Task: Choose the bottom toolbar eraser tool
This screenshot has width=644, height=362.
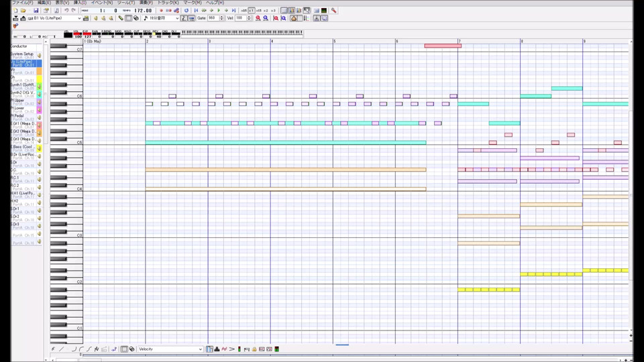Action: point(132,349)
